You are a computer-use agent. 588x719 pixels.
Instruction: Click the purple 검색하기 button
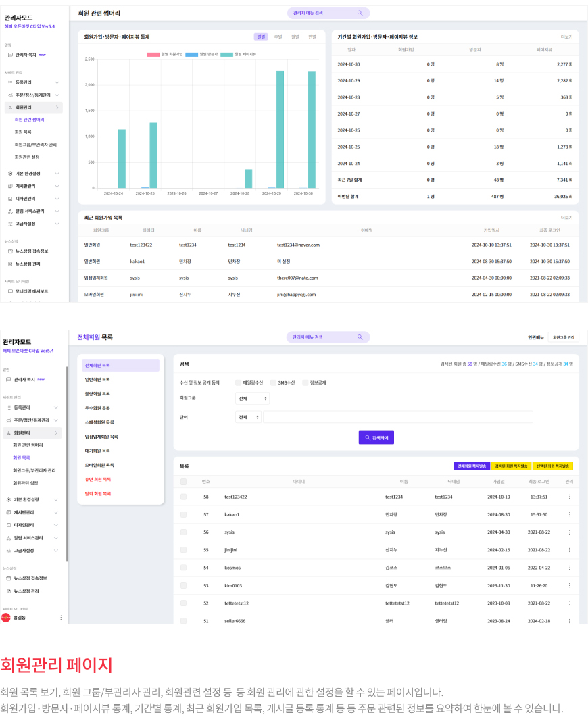click(x=376, y=437)
